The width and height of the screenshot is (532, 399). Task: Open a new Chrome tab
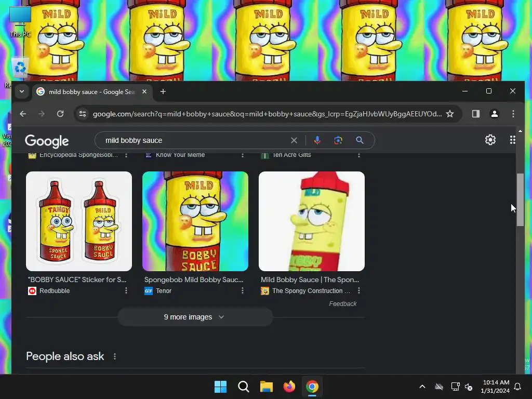163,91
